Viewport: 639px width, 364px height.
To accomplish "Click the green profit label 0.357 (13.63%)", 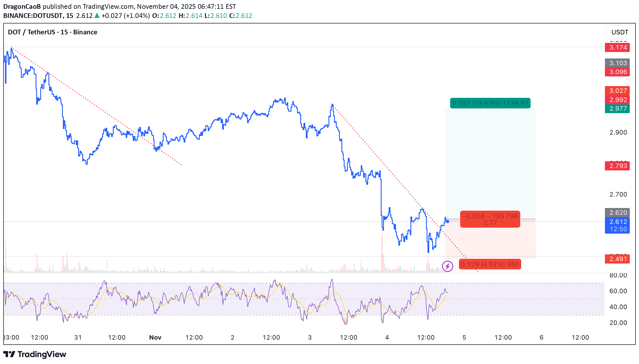I will tap(490, 103).
